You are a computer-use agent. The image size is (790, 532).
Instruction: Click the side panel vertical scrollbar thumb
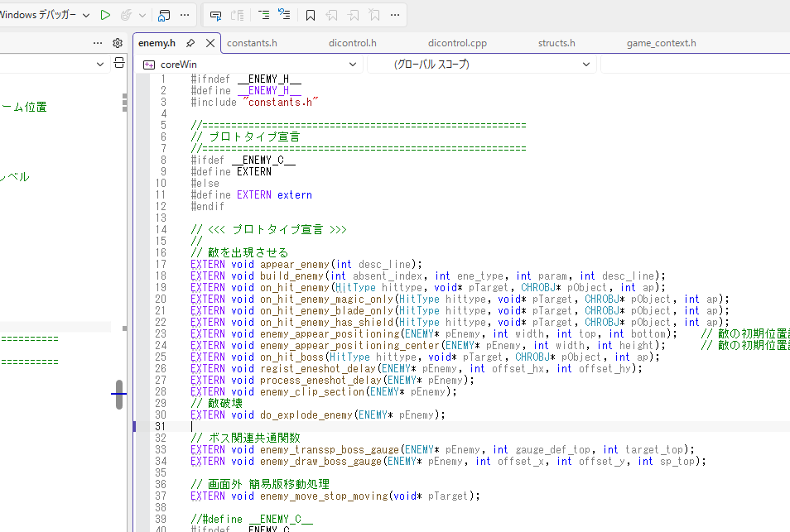119,395
